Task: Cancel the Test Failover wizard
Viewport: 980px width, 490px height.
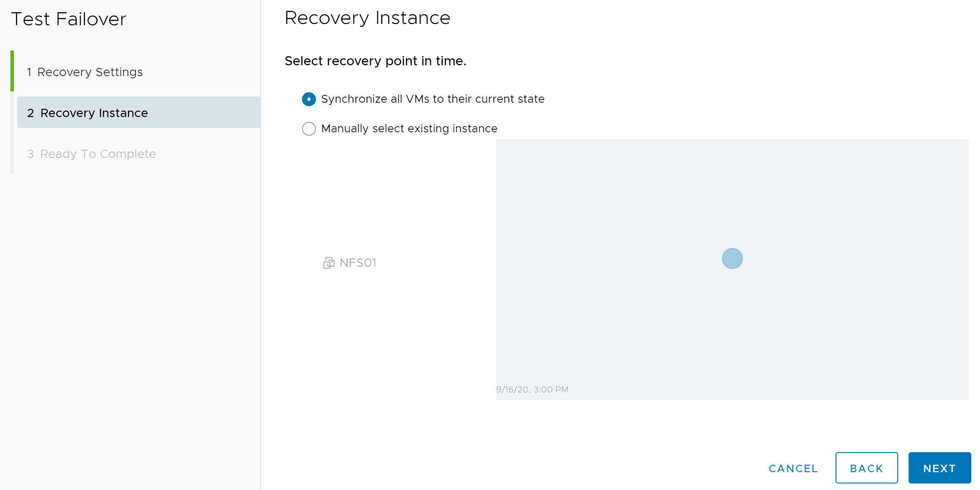Action: [x=793, y=468]
